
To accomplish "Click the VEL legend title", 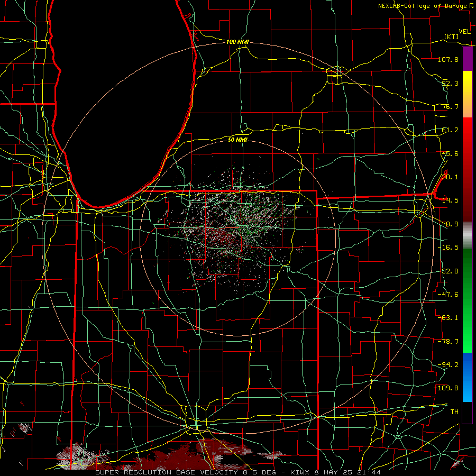I will (x=464, y=32).
